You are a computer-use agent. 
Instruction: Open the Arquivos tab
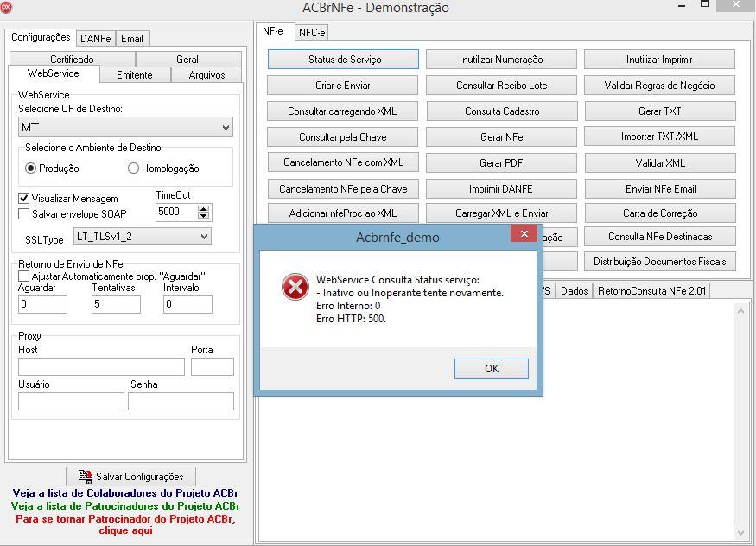206,74
